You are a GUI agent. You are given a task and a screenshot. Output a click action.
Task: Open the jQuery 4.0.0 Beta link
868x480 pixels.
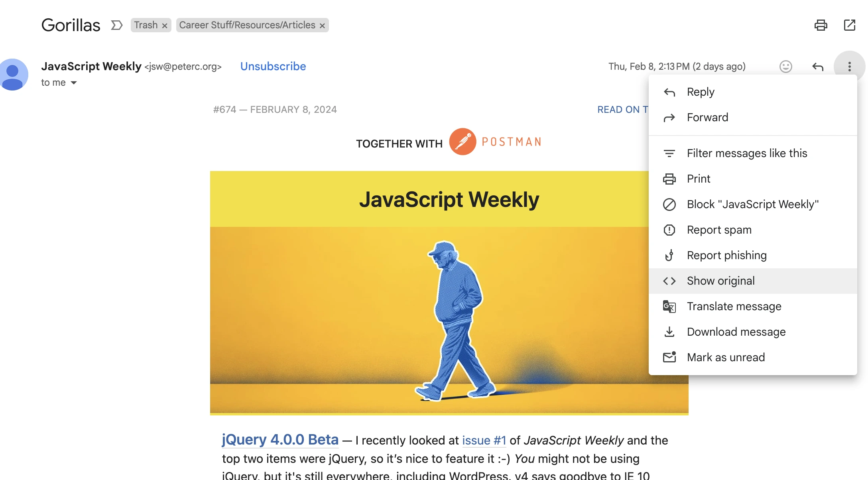click(280, 440)
